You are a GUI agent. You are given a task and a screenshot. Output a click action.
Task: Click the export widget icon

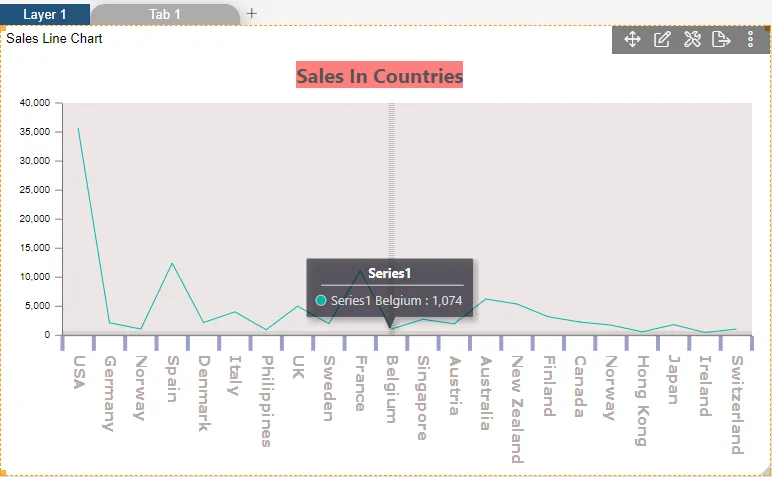[721, 39]
